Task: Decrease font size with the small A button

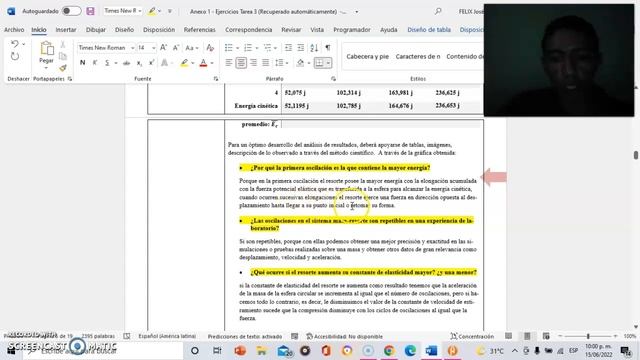Action: [176, 48]
